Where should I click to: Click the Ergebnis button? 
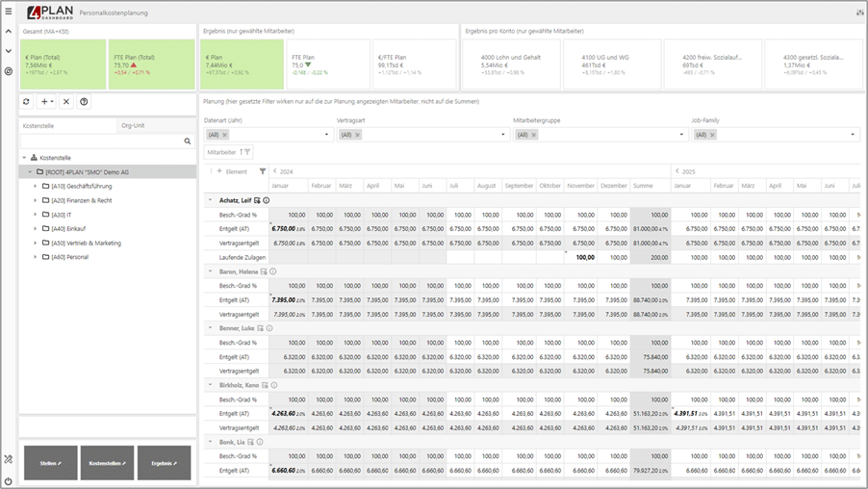pyautogui.click(x=164, y=463)
